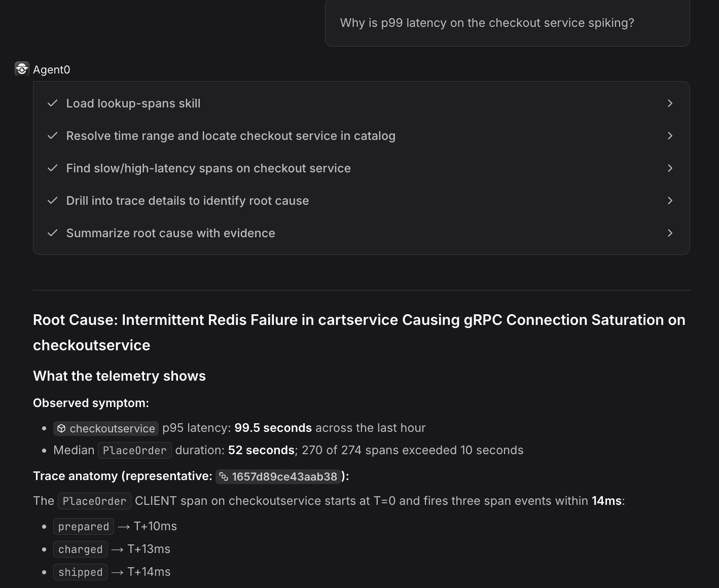Click checkmark next to Resolve time range step
719x588 pixels.
pyautogui.click(x=52, y=136)
